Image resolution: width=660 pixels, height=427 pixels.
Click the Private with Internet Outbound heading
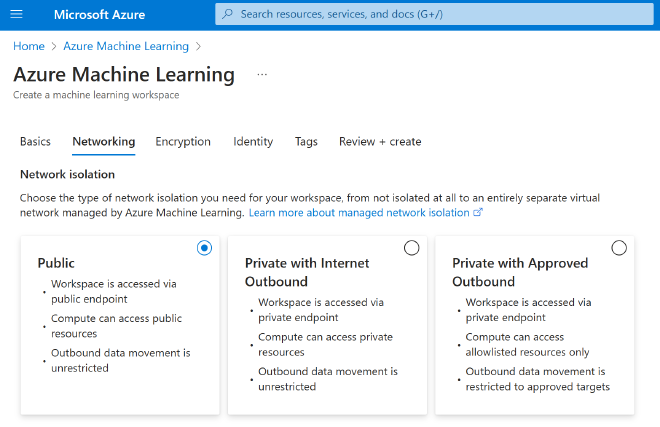(x=307, y=272)
